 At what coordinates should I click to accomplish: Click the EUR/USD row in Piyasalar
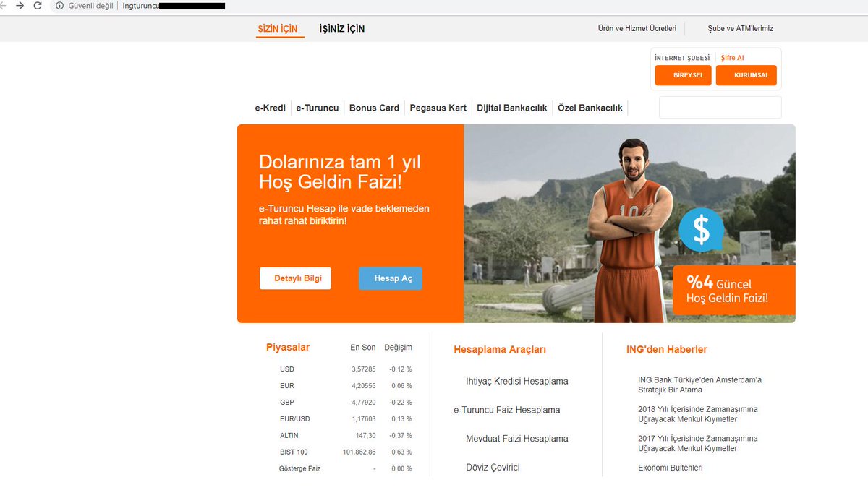coord(346,419)
